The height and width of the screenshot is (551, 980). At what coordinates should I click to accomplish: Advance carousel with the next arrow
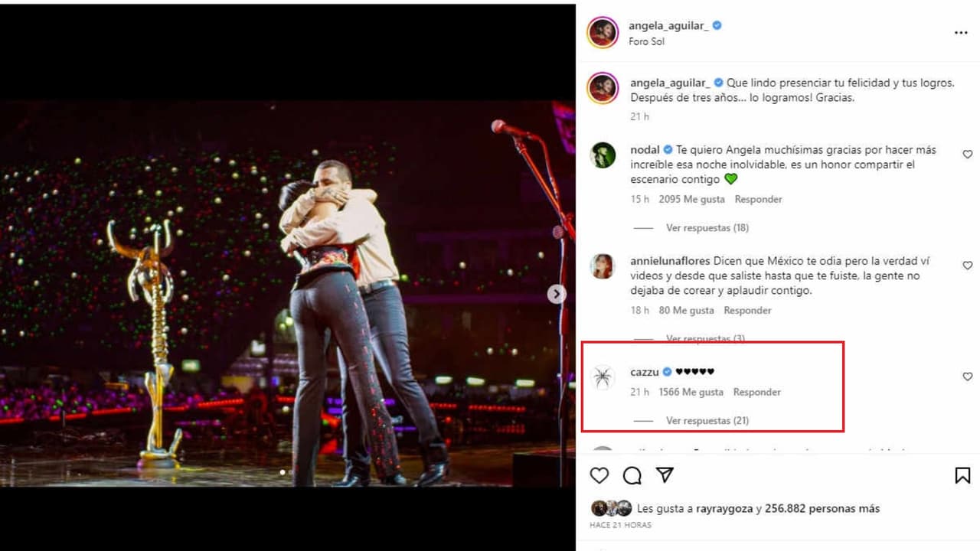tap(557, 293)
